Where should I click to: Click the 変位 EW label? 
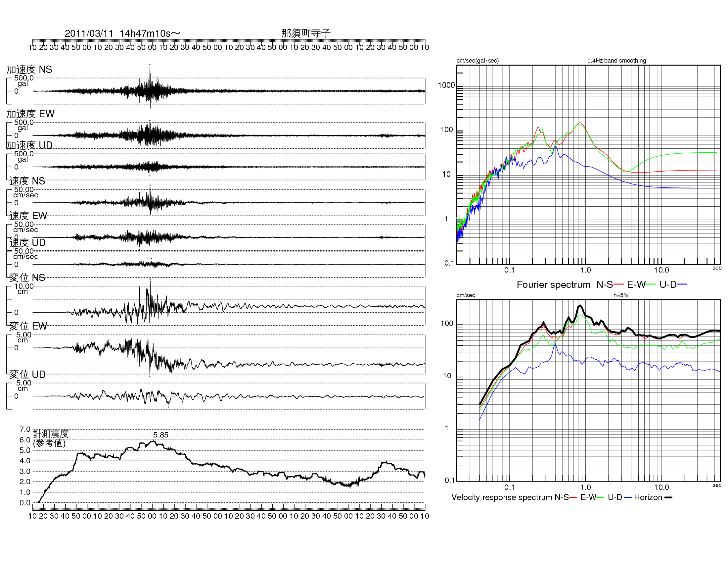coord(28,326)
